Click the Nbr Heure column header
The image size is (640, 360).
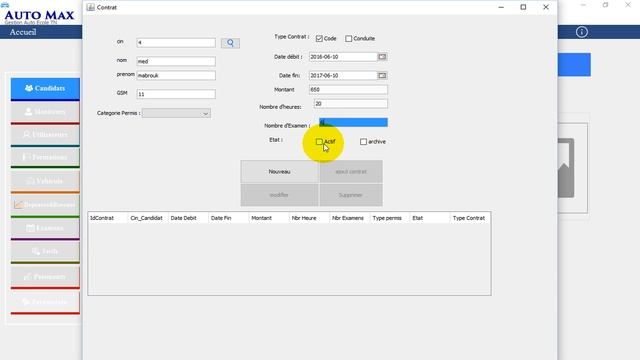[x=309, y=218]
